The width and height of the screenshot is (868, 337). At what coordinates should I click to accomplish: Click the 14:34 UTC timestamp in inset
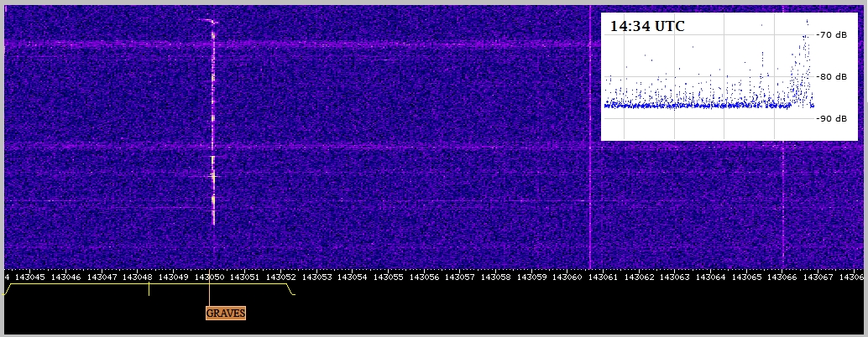pyautogui.click(x=647, y=25)
